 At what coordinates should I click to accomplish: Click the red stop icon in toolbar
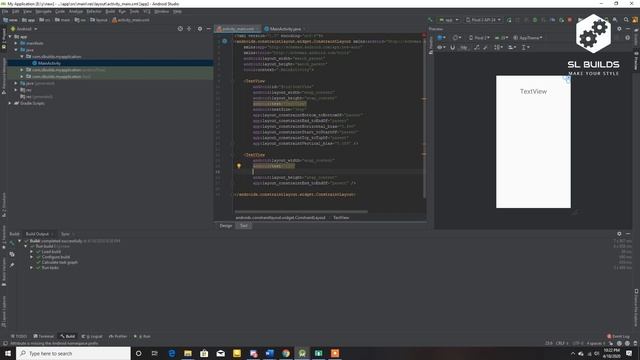tap(570, 20)
